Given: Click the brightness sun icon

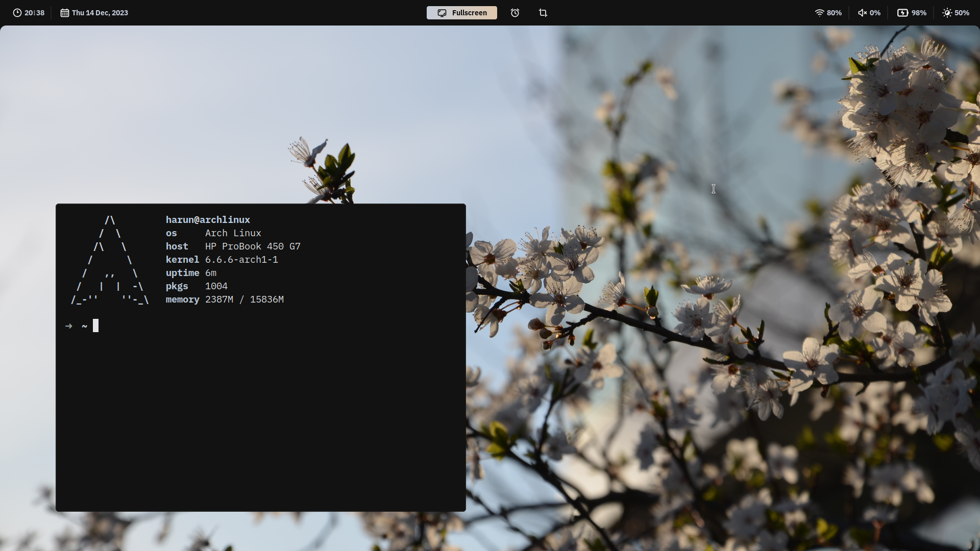Looking at the screenshot, I should click(947, 13).
